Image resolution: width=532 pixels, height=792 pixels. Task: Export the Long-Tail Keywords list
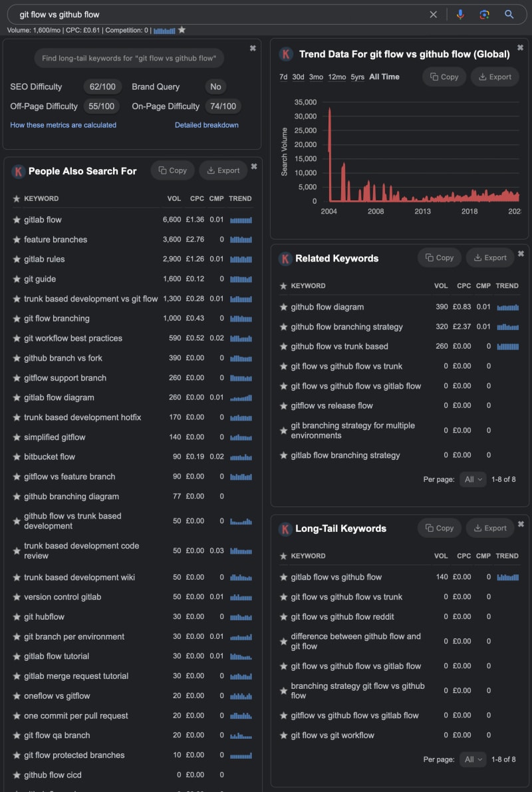tap(490, 528)
